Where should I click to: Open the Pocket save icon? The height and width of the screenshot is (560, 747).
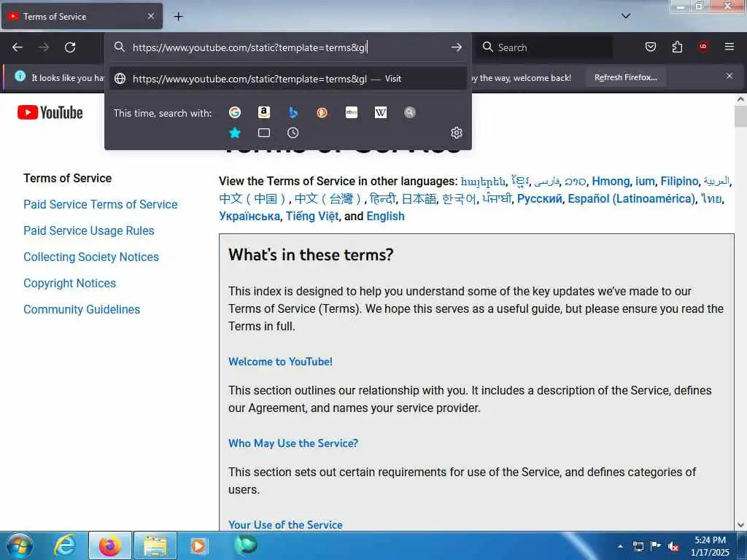point(650,47)
